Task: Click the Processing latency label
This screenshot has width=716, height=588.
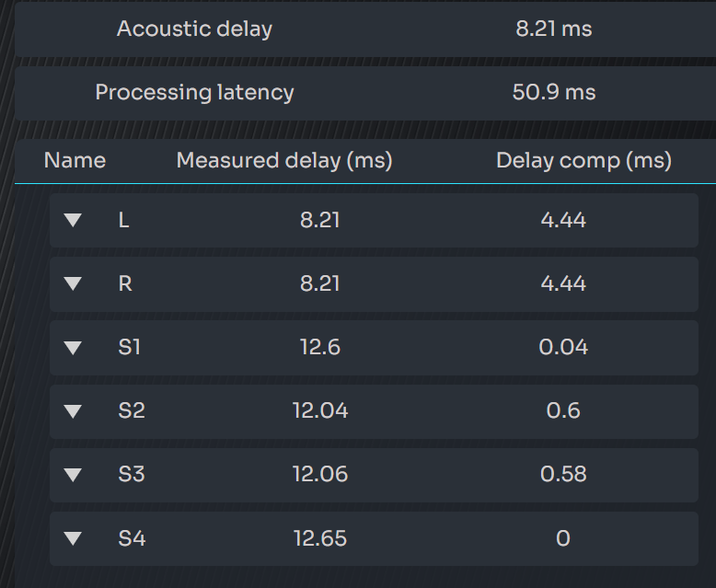Action: 194,93
